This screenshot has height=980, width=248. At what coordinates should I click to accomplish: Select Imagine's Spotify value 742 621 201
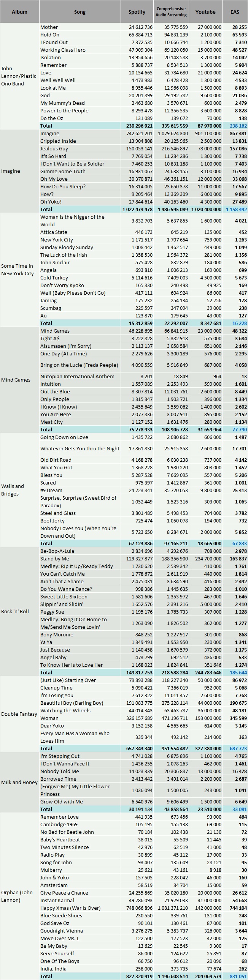click(x=138, y=134)
